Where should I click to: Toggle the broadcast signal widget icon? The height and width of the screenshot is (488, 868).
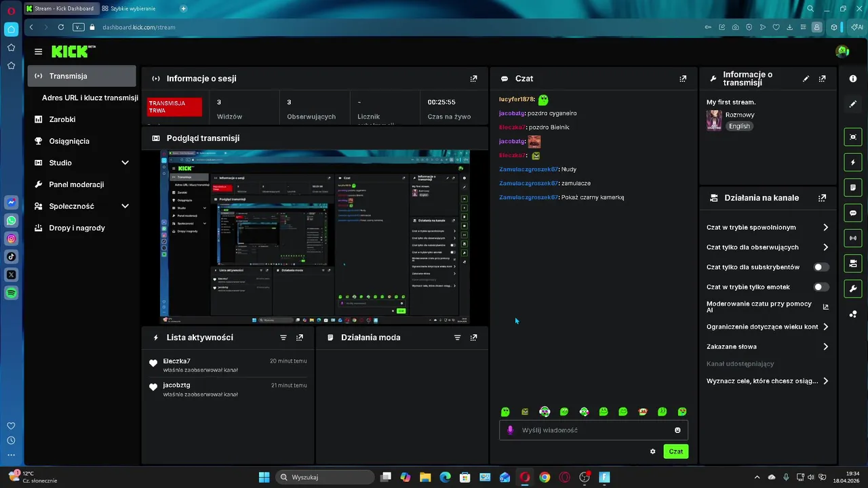point(853,239)
